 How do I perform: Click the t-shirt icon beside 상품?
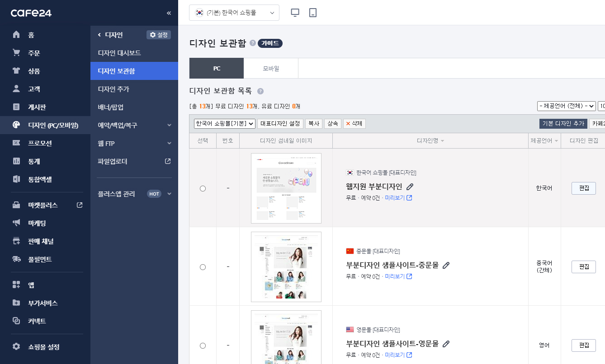pyautogui.click(x=16, y=71)
